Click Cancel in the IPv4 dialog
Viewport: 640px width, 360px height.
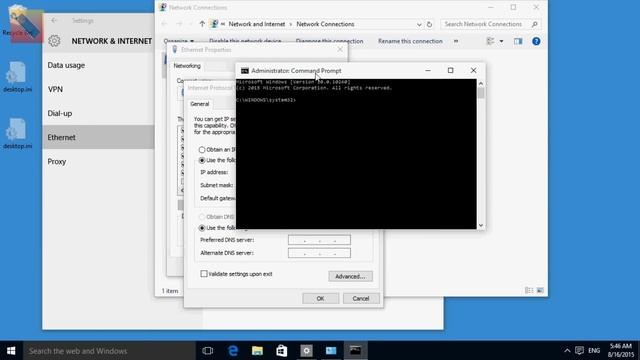[361, 298]
